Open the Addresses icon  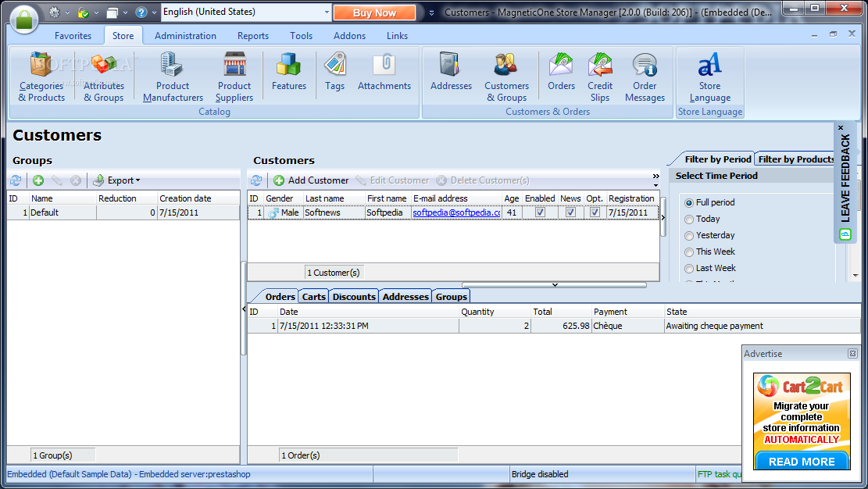(x=451, y=71)
